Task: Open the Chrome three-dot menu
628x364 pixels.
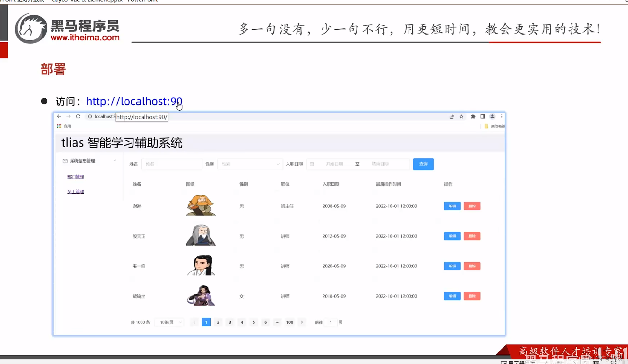Action: pos(502,116)
